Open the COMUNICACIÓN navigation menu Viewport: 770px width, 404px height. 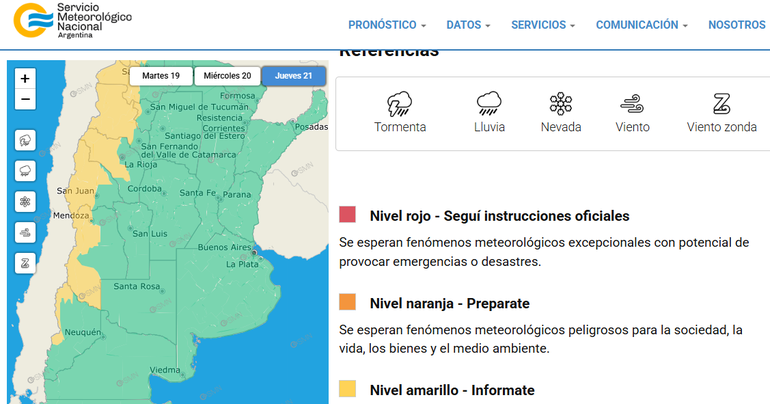642,25
